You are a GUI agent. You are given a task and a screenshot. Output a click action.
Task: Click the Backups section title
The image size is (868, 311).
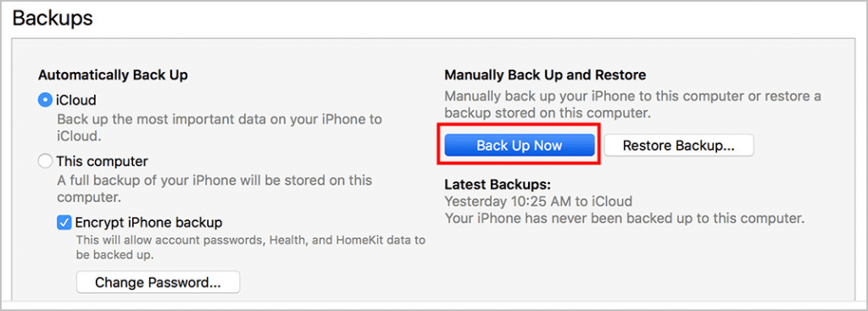[53, 19]
